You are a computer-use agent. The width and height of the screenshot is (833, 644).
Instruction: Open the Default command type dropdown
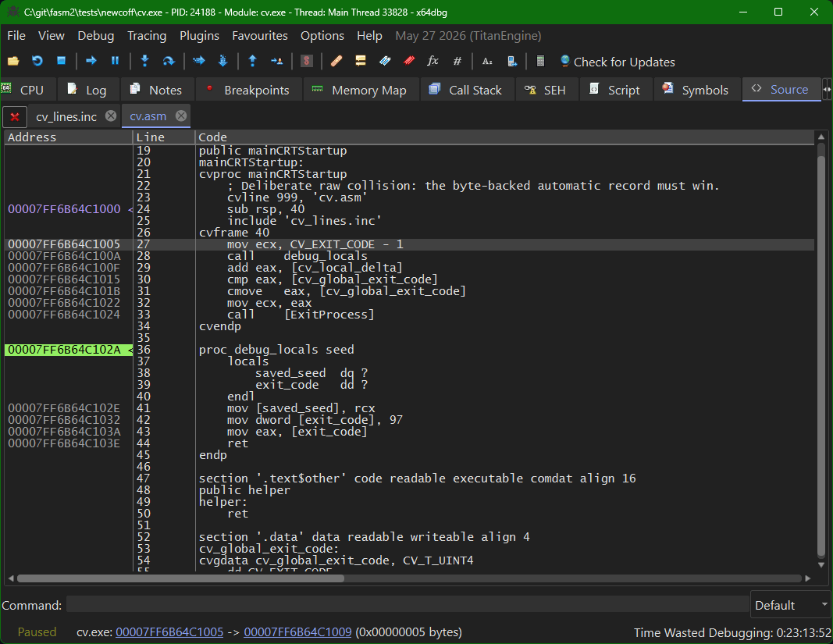coord(791,605)
